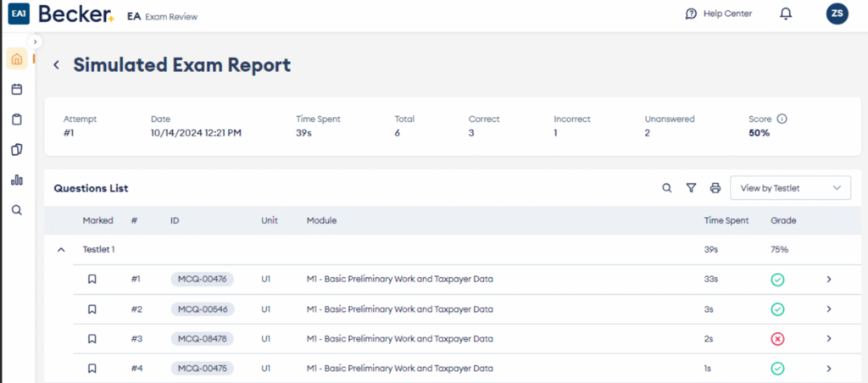
Task: Open the ZS user profile avatar
Action: point(837,14)
